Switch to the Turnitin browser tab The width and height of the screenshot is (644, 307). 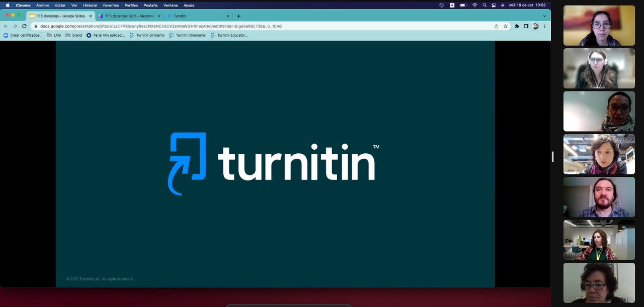pos(198,16)
